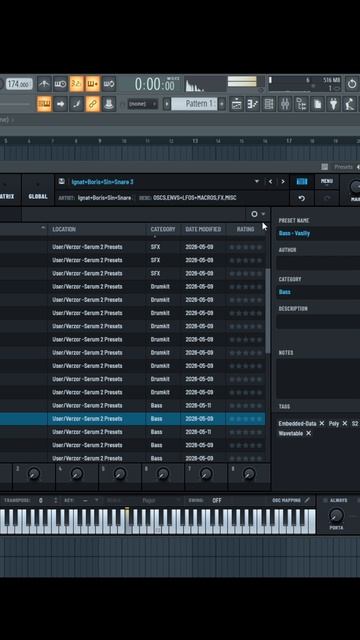
Task: Toggle the blue preset browser button
Action: coord(302,182)
